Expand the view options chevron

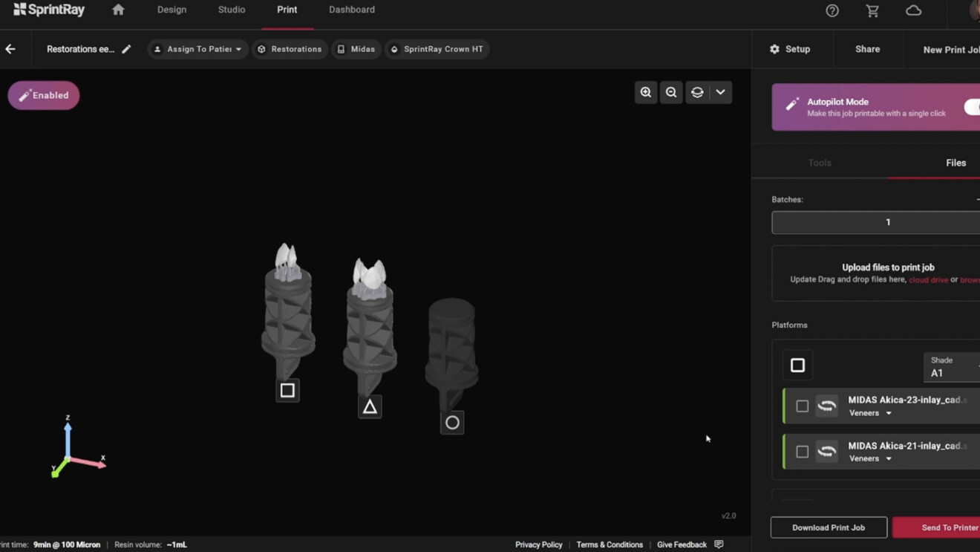(720, 92)
